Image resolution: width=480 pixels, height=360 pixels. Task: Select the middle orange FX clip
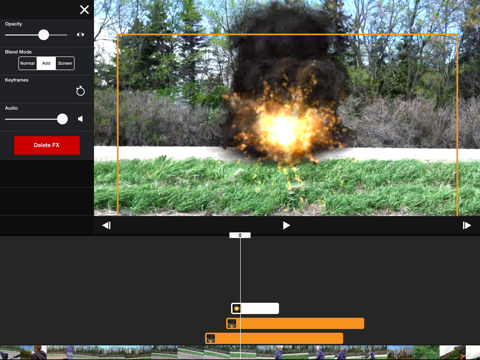point(295,323)
